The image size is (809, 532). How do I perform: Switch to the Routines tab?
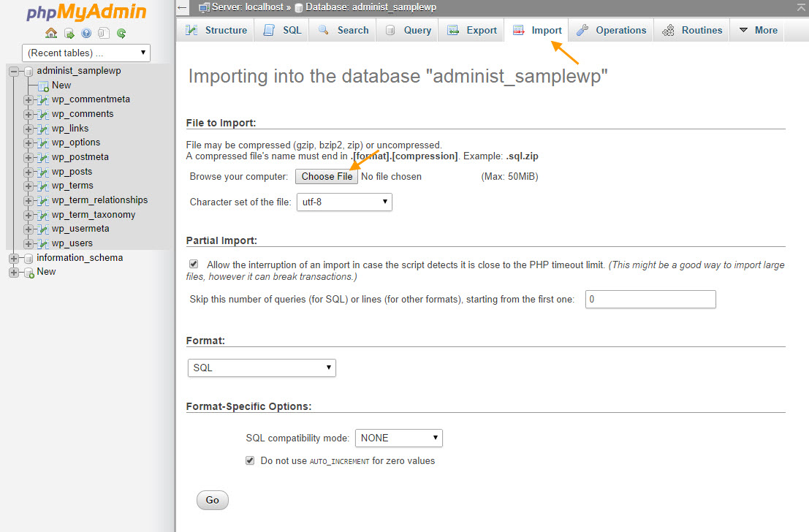pos(692,30)
